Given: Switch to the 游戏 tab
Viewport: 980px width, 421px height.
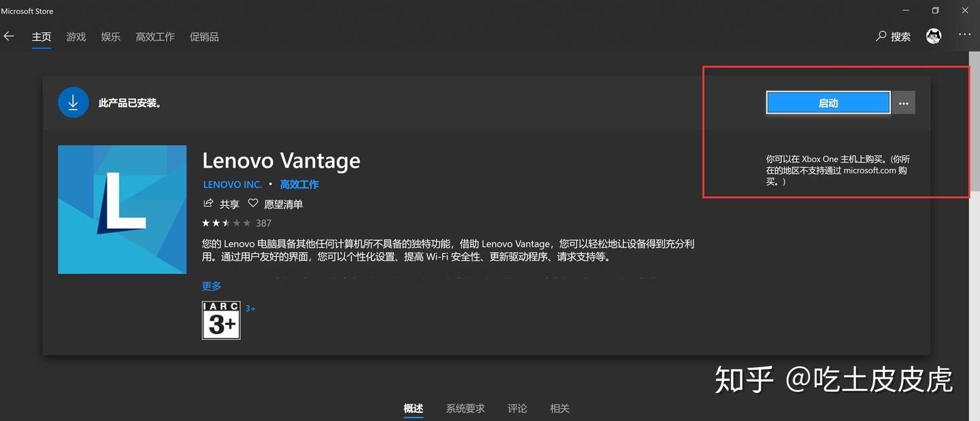Looking at the screenshot, I should pyautogui.click(x=76, y=37).
